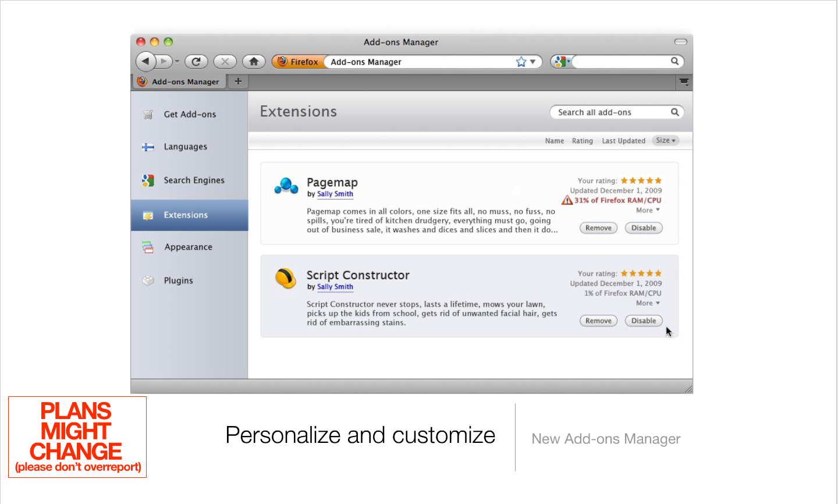Click the Pagemap extension icon
Image resolution: width=838 pixels, height=504 pixels.
pos(286,186)
